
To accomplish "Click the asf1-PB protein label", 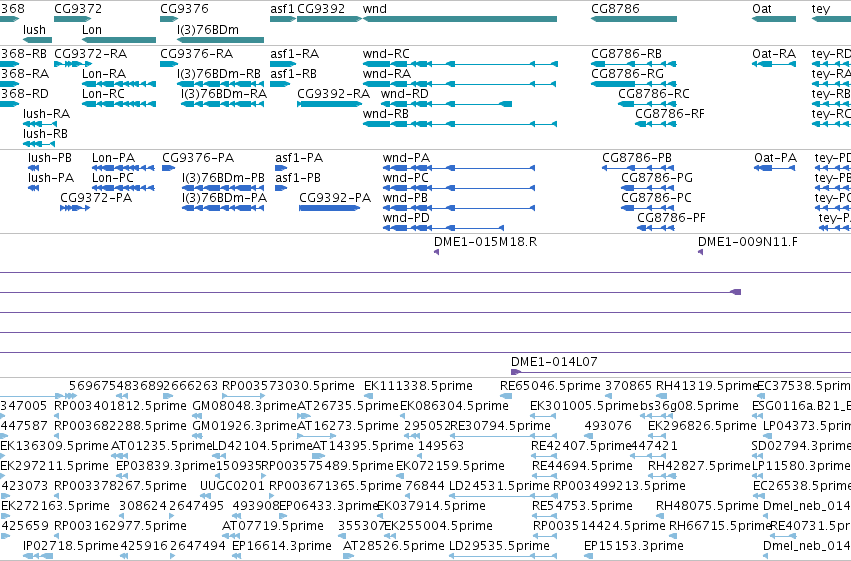I will click(298, 178).
